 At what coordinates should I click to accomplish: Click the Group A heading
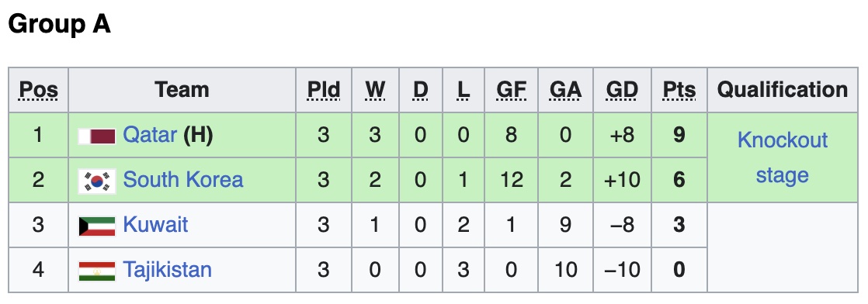pos(59,24)
